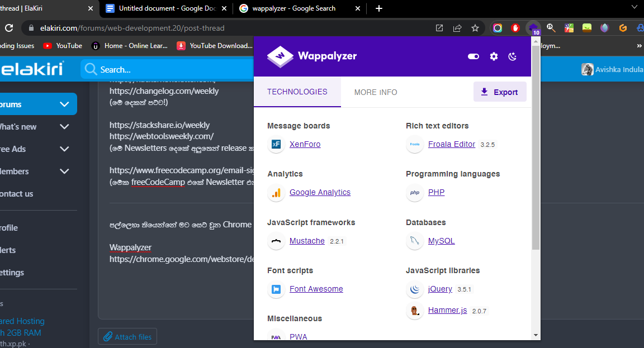Click the Hammer.js icon
Screen dimensions: 644x348
pyautogui.click(x=415, y=311)
